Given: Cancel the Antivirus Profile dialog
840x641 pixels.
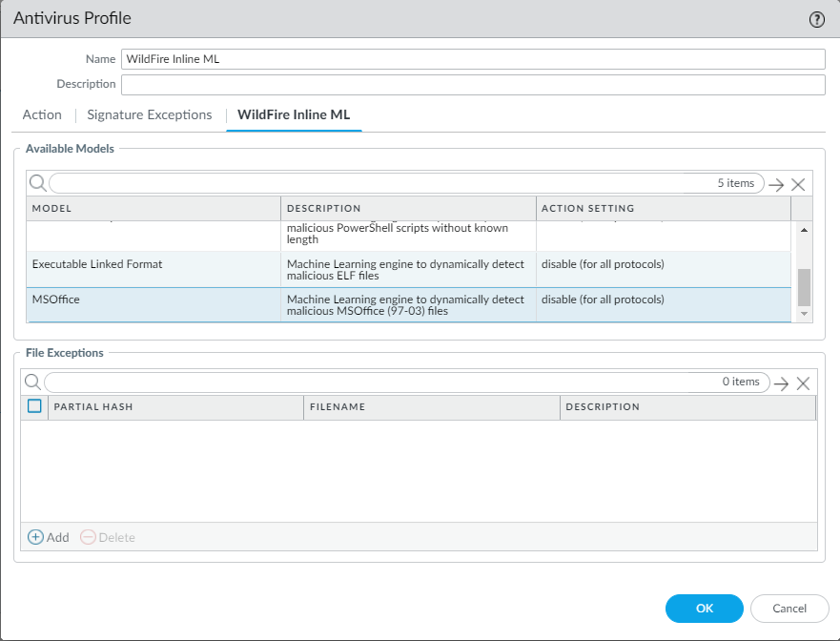Looking at the screenshot, I should 789,609.
